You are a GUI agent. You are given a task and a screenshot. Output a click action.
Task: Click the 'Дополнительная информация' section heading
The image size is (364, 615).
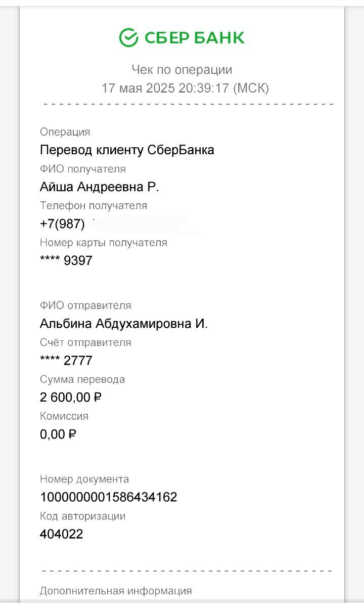116,591
